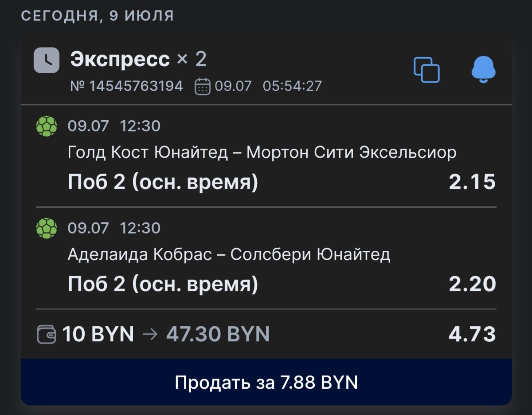Viewport: 532px width, 415px height.
Task: Select bet number № 14545763194
Action: 127,86
